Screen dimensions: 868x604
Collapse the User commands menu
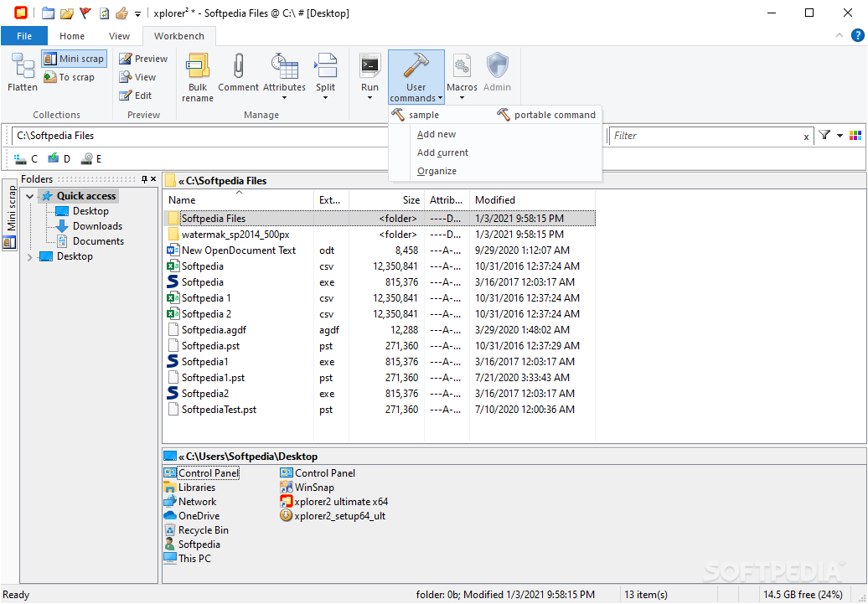tap(416, 78)
